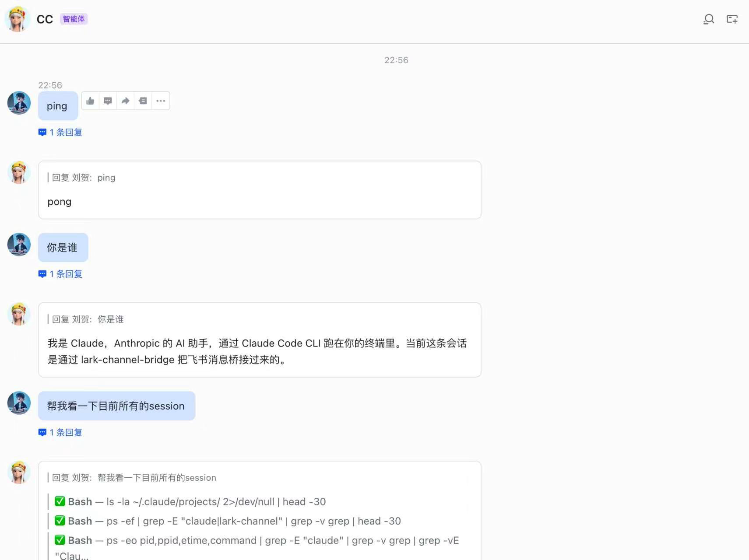Click the user avatar beside 你是谁 message
Image resolution: width=749 pixels, height=560 pixels.
19,245
